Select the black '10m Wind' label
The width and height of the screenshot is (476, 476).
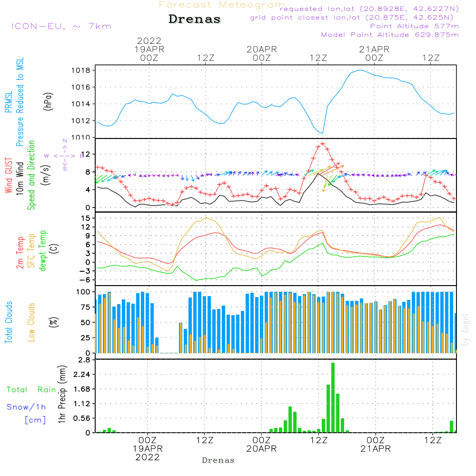tap(20, 178)
